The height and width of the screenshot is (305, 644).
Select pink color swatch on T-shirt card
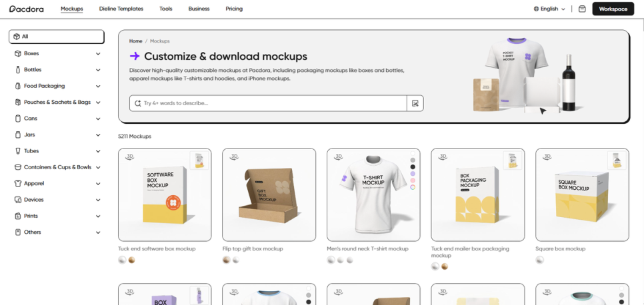[413, 180]
